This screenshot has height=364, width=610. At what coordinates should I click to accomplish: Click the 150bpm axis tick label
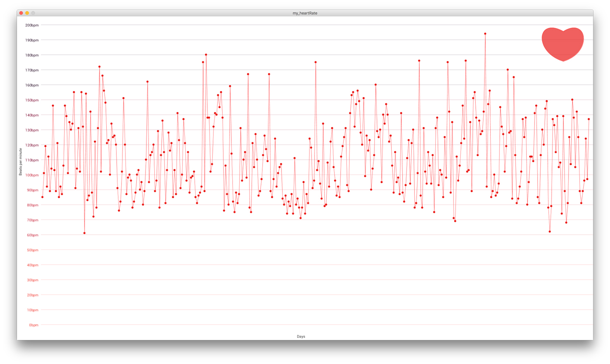tap(32, 100)
